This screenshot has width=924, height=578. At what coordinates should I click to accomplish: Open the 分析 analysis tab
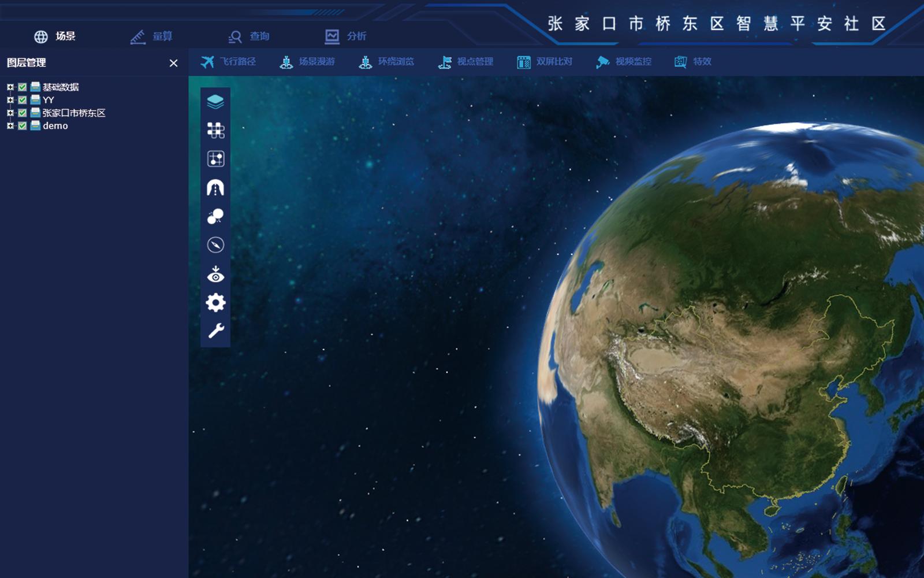tap(345, 36)
